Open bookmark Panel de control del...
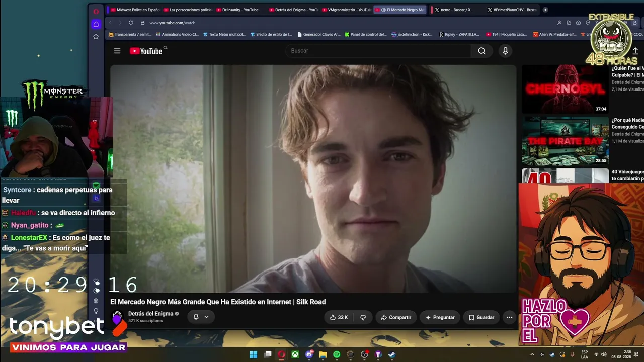Screen dimensions: 644x362 [365, 35]
